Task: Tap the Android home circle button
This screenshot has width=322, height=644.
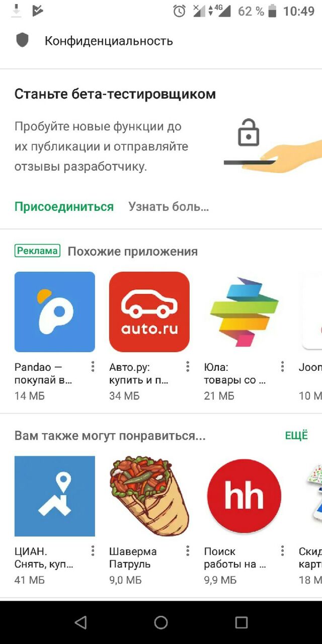Action: [161, 622]
